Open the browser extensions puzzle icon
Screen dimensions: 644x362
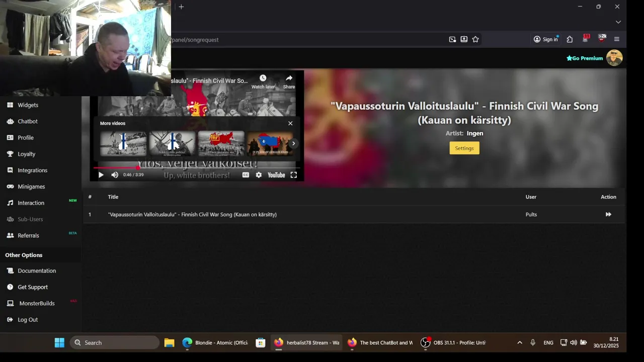point(570,39)
